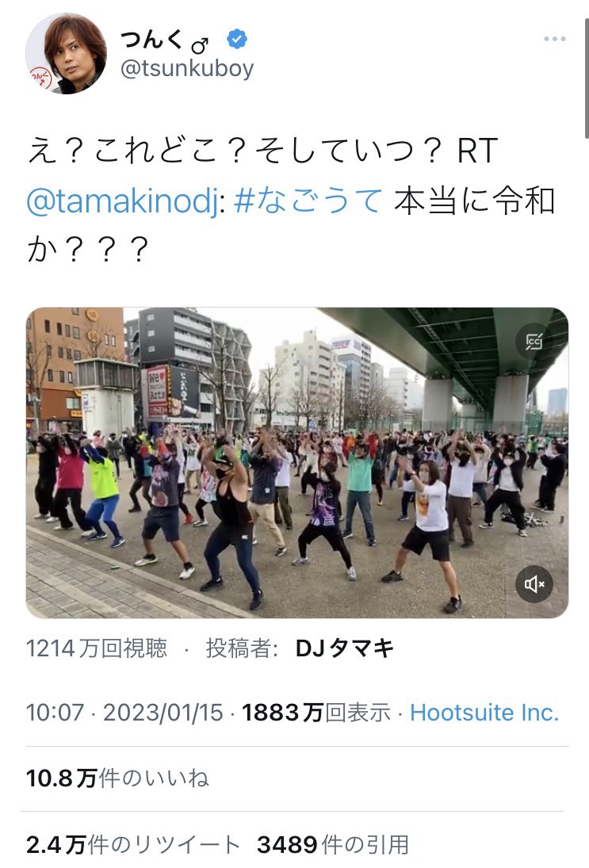View the 3489件の引用 quote tweets
Viewport: 589px width, 868px height.
(333, 845)
